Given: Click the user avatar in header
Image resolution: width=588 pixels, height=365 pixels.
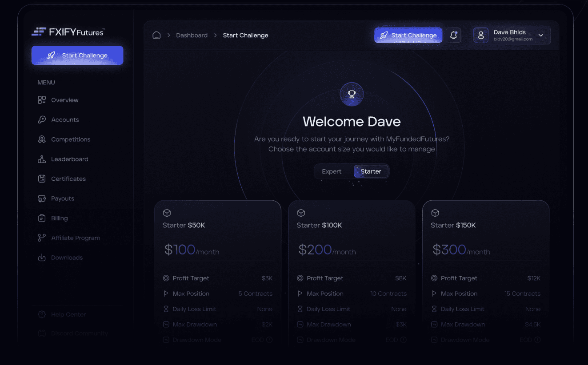Looking at the screenshot, I should (x=481, y=36).
